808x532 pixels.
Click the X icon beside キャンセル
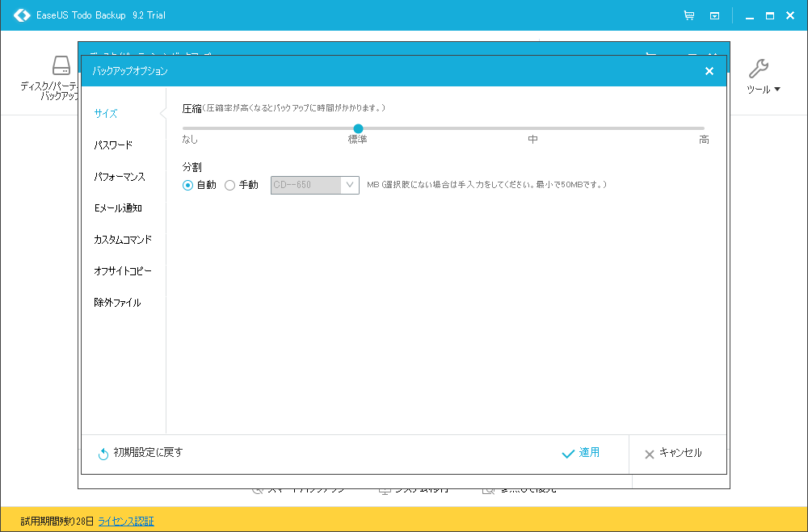pyautogui.click(x=649, y=453)
